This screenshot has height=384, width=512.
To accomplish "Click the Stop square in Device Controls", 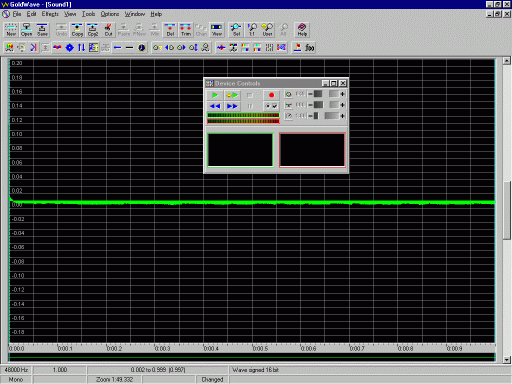I will pos(250,95).
